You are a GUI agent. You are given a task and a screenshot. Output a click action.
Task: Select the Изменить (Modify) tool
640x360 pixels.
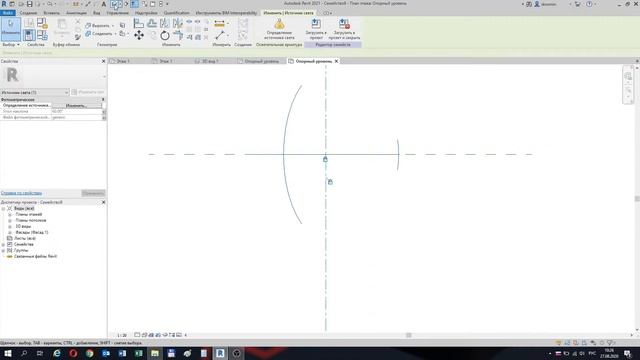tap(11, 29)
